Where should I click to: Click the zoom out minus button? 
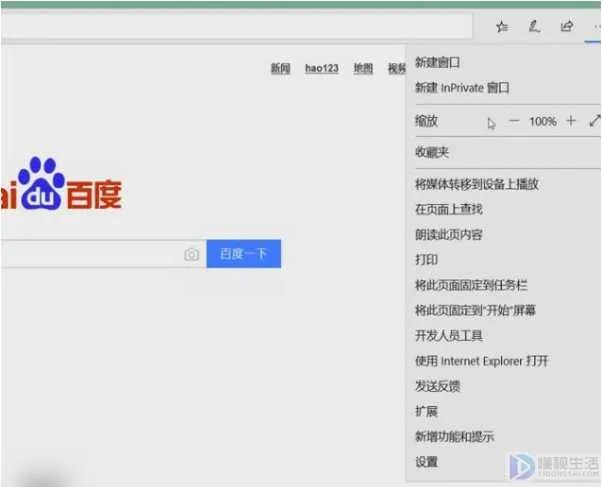[514, 121]
